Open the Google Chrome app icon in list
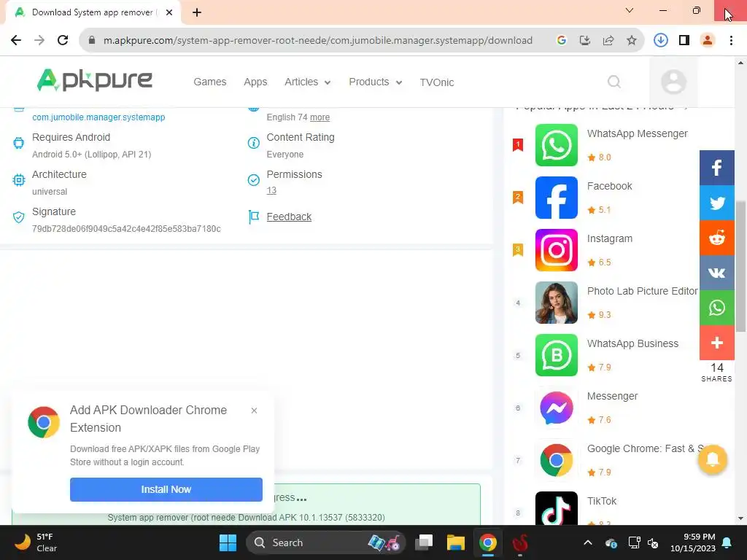The height and width of the screenshot is (560, 747). tap(556, 460)
